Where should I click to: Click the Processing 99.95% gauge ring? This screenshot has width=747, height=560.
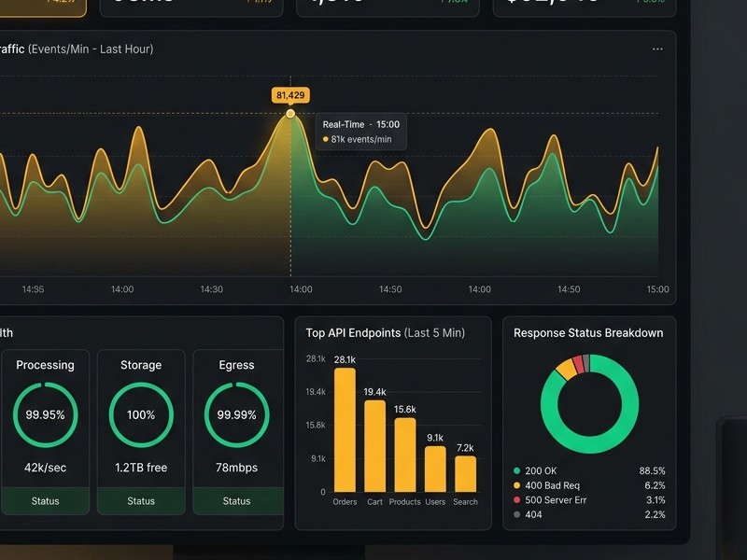pos(45,414)
